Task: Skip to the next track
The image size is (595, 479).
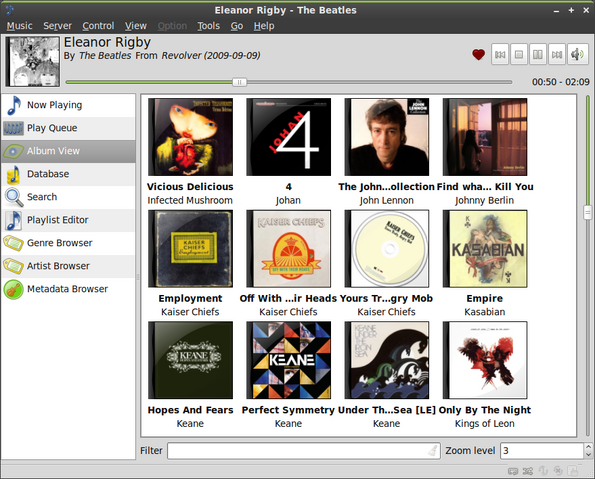Action: point(557,55)
